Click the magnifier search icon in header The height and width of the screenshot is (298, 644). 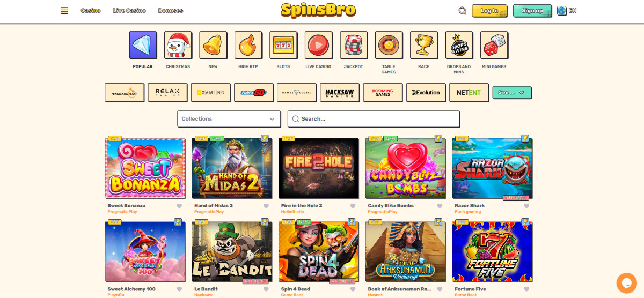pos(463,11)
